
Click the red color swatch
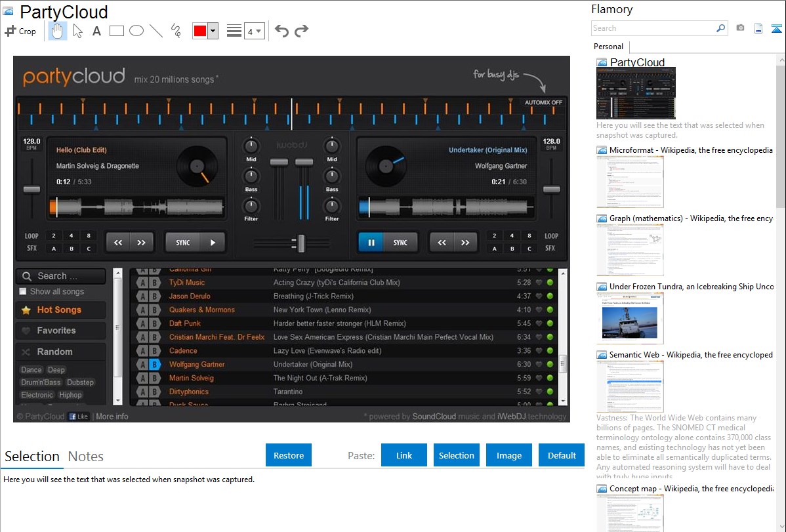click(200, 31)
